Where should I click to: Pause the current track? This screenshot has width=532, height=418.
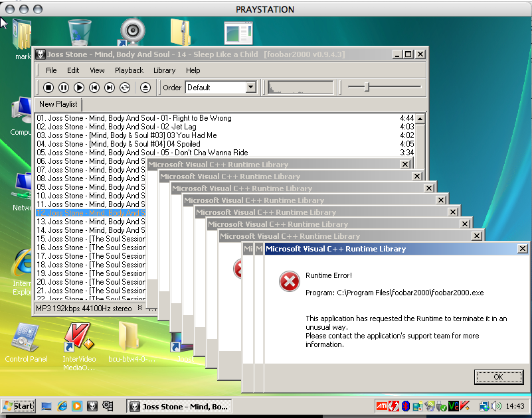(64, 88)
